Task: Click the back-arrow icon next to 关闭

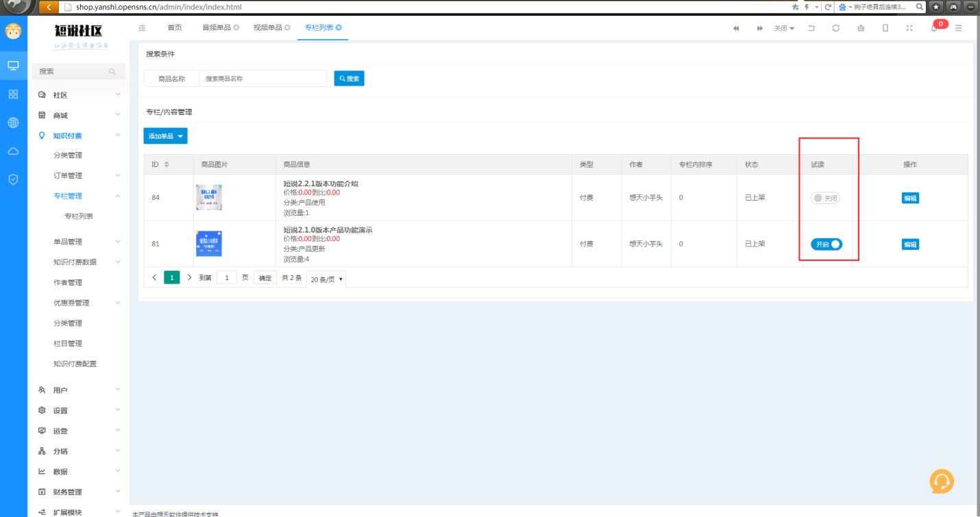Action: pyautogui.click(x=811, y=28)
